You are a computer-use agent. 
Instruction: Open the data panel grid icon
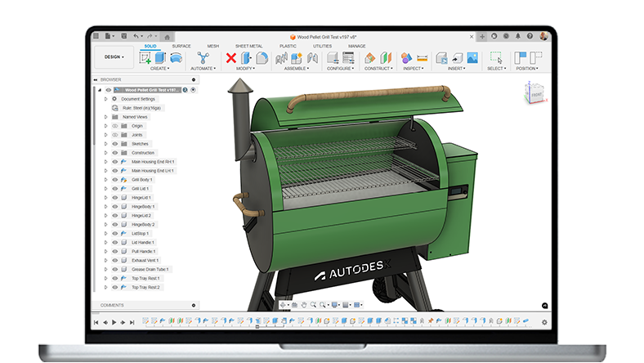click(96, 36)
